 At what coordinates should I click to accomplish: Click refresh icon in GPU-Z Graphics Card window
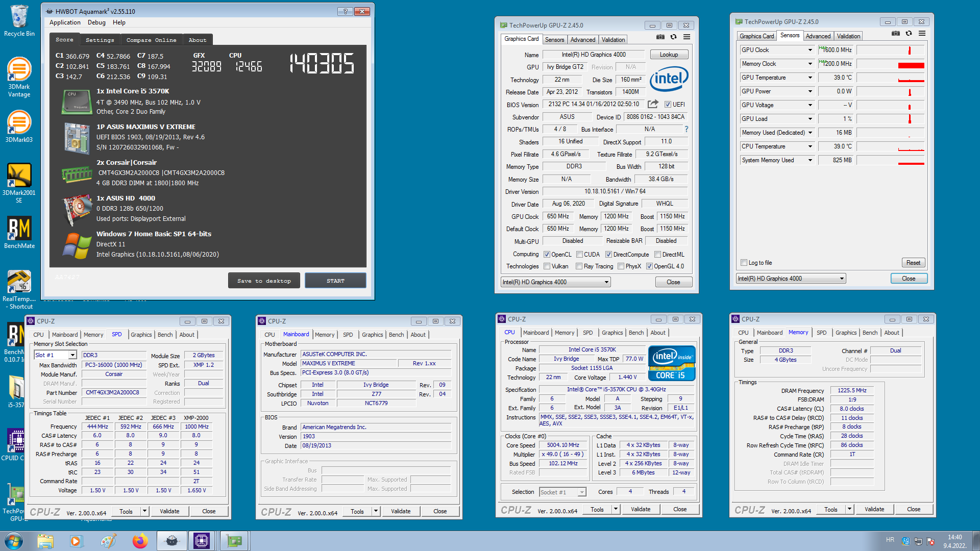[x=674, y=37]
